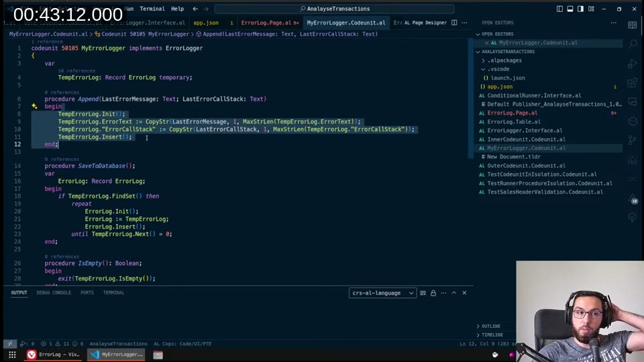644x362 pixels.
Task: Click Codeunit 50105 MyErrorLogger breadcrumb
Action: point(142,34)
